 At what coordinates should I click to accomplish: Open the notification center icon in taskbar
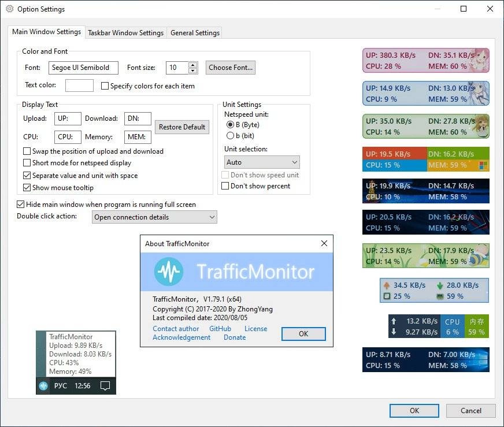tap(105, 385)
